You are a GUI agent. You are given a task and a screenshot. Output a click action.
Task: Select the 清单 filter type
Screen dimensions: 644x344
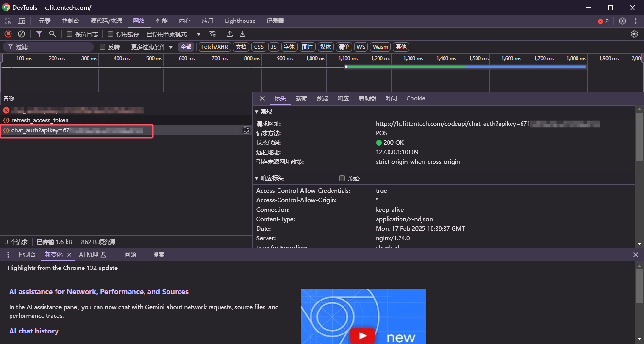(344, 47)
